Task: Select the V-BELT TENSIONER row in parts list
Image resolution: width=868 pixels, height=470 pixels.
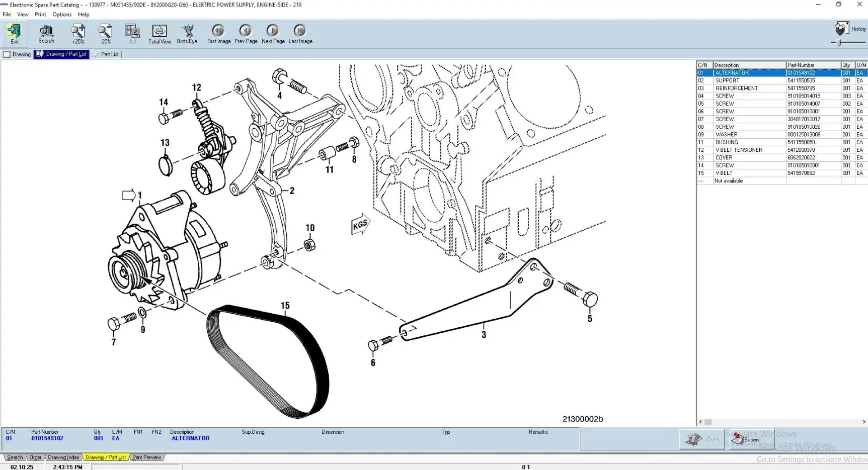Action: (x=740, y=150)
